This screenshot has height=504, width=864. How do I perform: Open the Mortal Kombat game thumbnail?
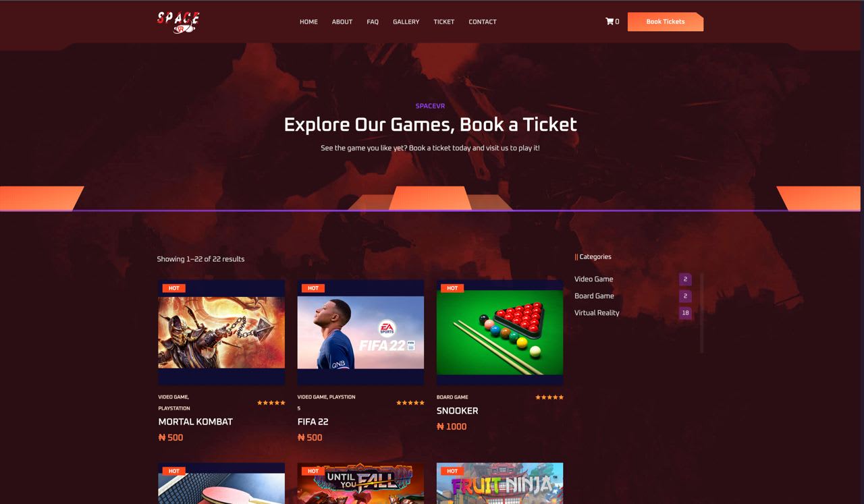tap(221, 333)
